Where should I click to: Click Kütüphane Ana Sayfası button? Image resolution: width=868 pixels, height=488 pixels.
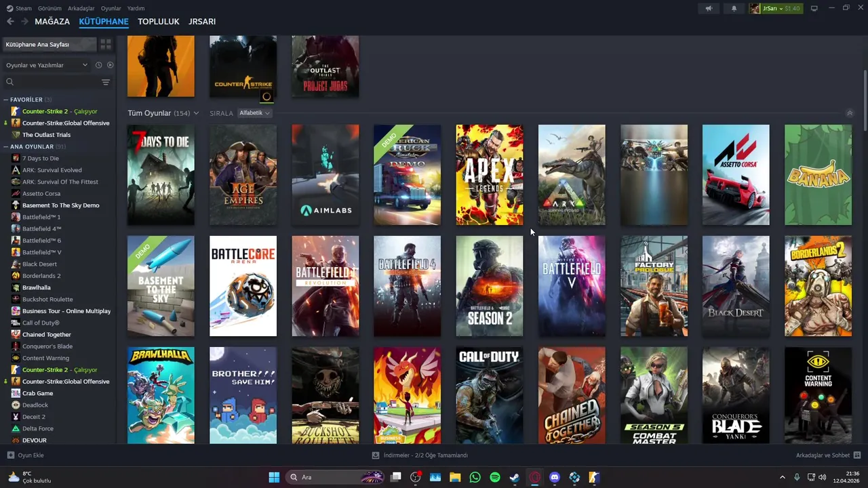50,44
